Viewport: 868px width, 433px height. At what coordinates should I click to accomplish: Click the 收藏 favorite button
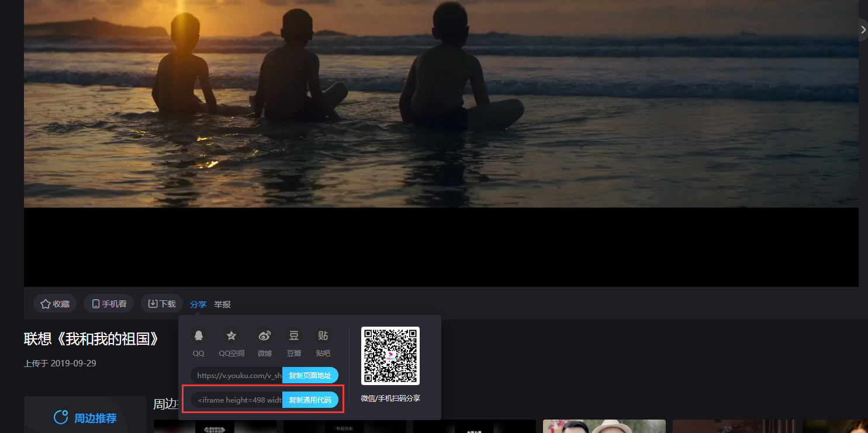(55, 304)
